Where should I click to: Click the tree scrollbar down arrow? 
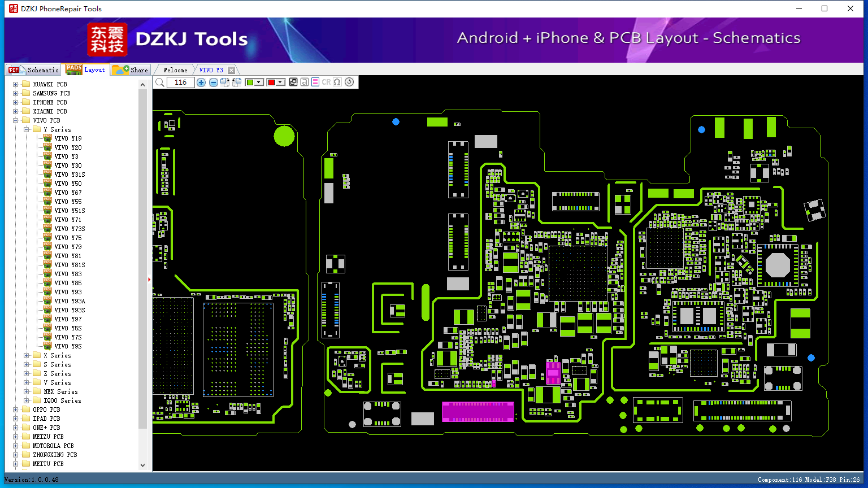pyautogui.click(x=142, y=465)
